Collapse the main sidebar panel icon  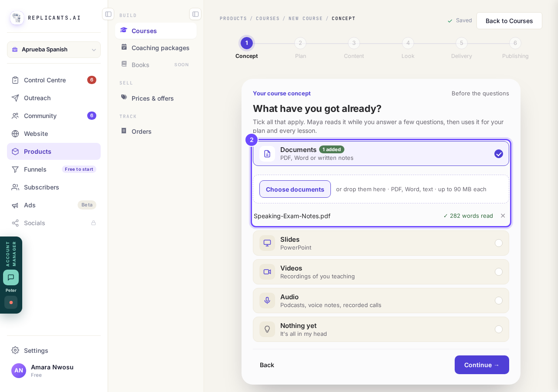click(x=108, y=14)
